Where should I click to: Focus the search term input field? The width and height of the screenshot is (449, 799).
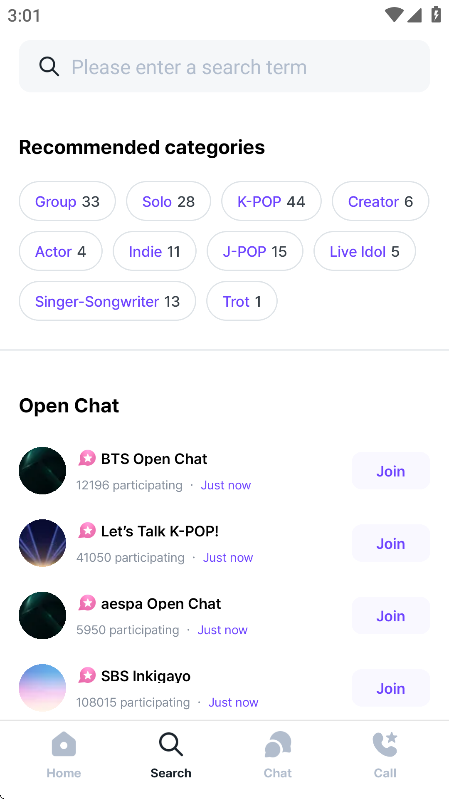[x=224, y=66]
